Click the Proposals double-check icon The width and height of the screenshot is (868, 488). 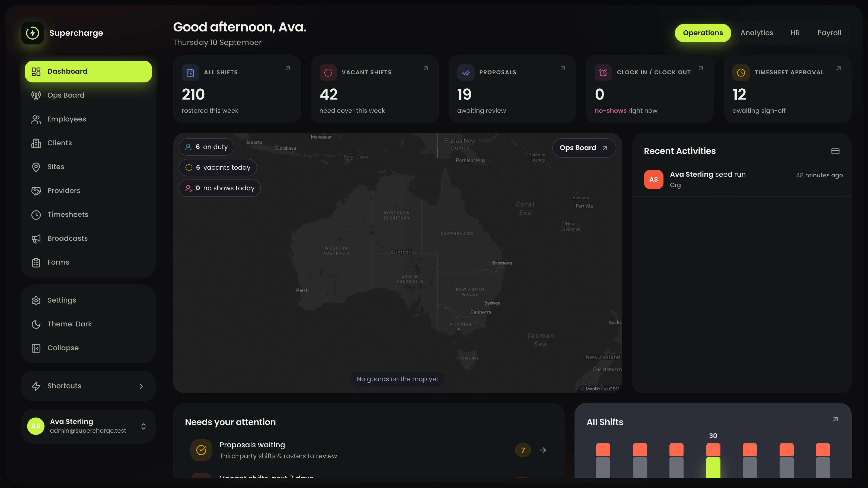click(x=466, y=72)
